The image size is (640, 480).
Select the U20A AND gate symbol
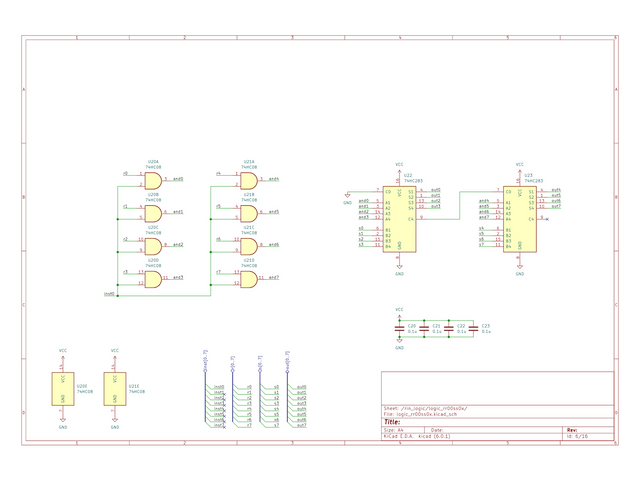(x=152, y=179)
